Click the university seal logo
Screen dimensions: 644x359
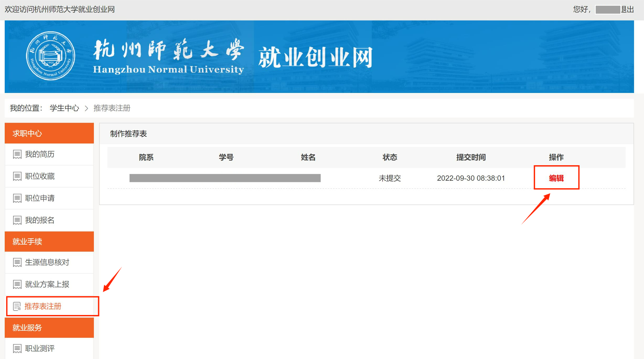point(50,56)
